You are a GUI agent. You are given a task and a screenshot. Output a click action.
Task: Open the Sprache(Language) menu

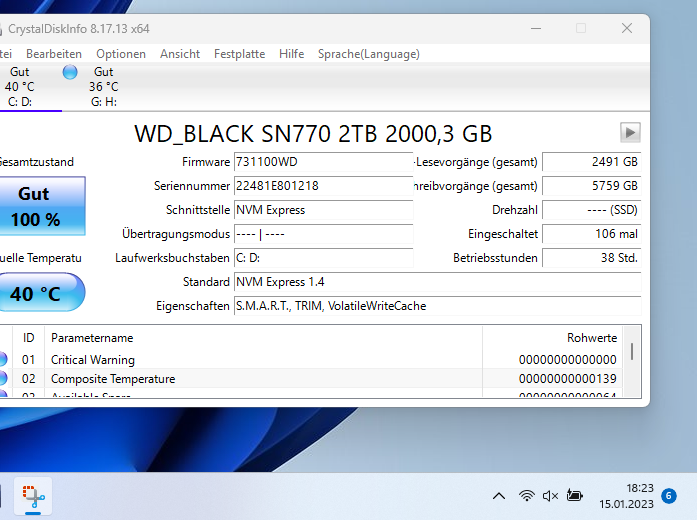pos(369,54)
